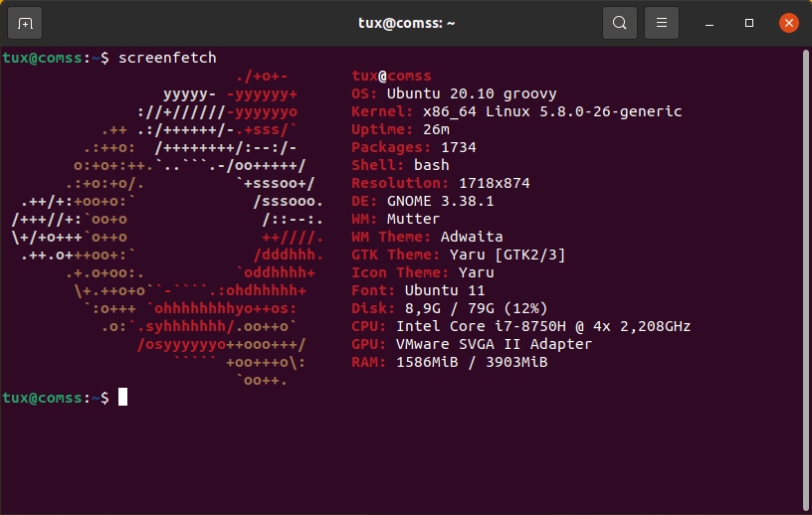
Task: Maximize the terminal window
Action: (x=749, y=23)
